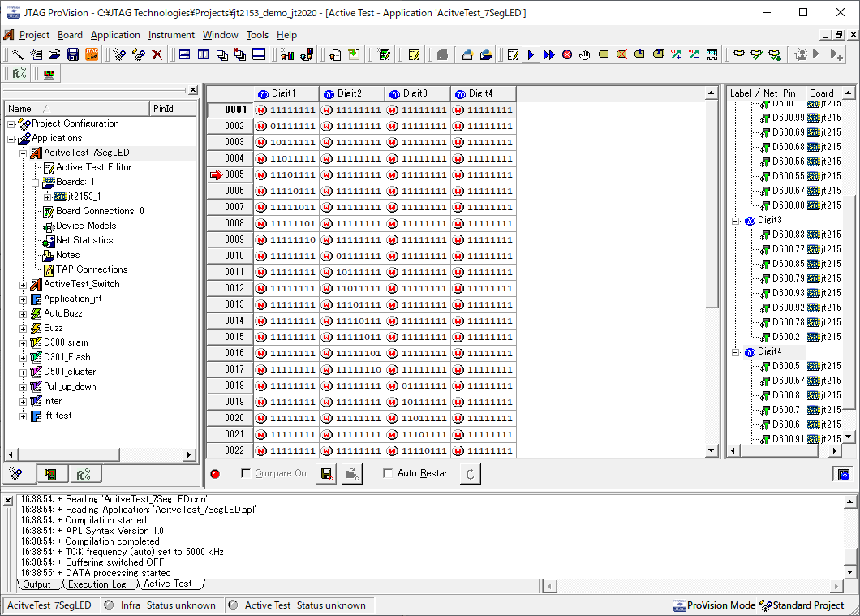Toggle the Auto Restart checkbox
The width and height of the screenshot is (860, 616).
tap(388, 473)
